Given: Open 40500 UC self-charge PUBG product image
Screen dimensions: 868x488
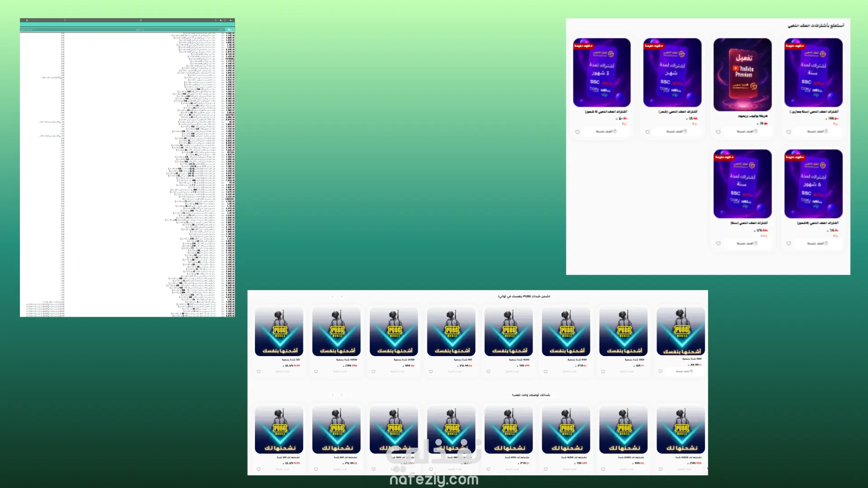Looking at the screenshot, I should (x=336, y=332).
